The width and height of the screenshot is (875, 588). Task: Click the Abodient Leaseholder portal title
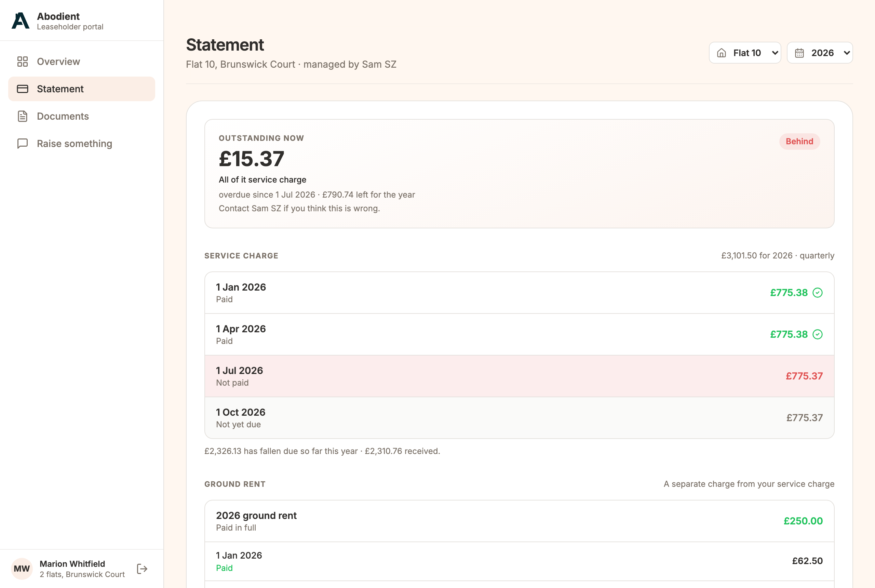click(x=70, y=21)
